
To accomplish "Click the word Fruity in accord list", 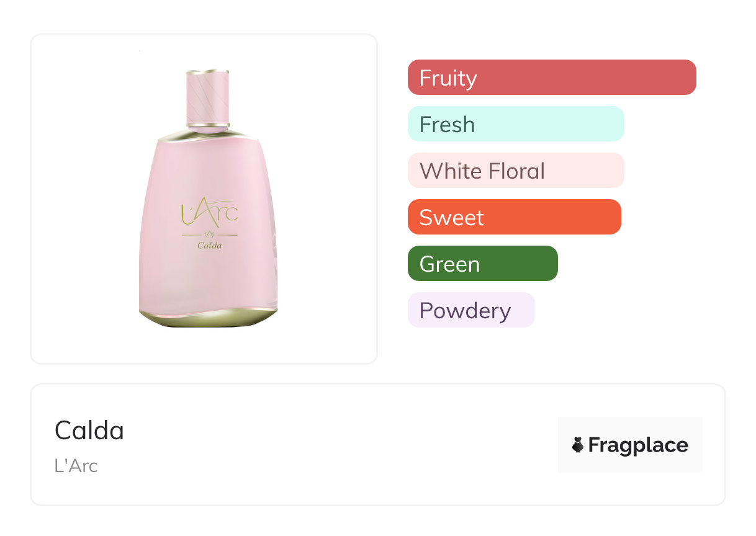I will tap(448, 78).
